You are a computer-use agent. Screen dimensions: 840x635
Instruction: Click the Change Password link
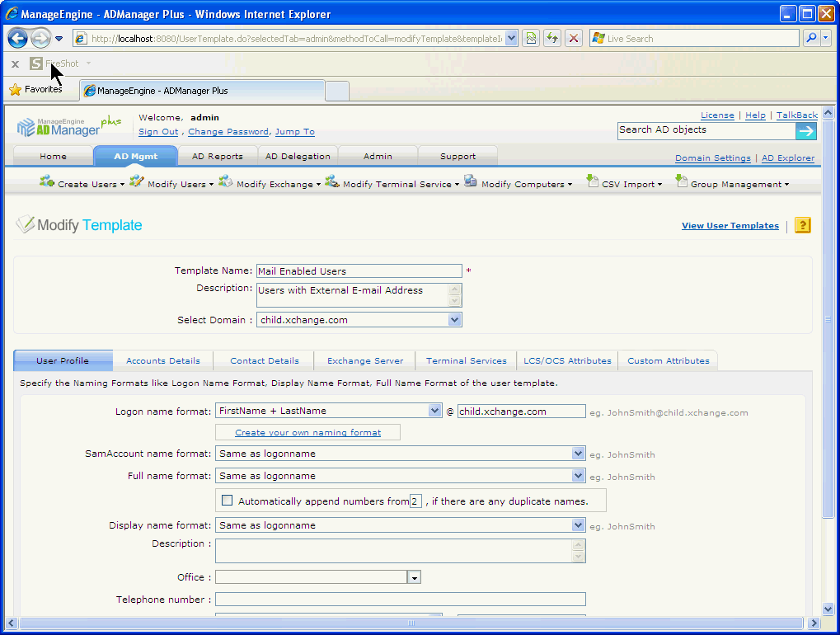[228, 132]
